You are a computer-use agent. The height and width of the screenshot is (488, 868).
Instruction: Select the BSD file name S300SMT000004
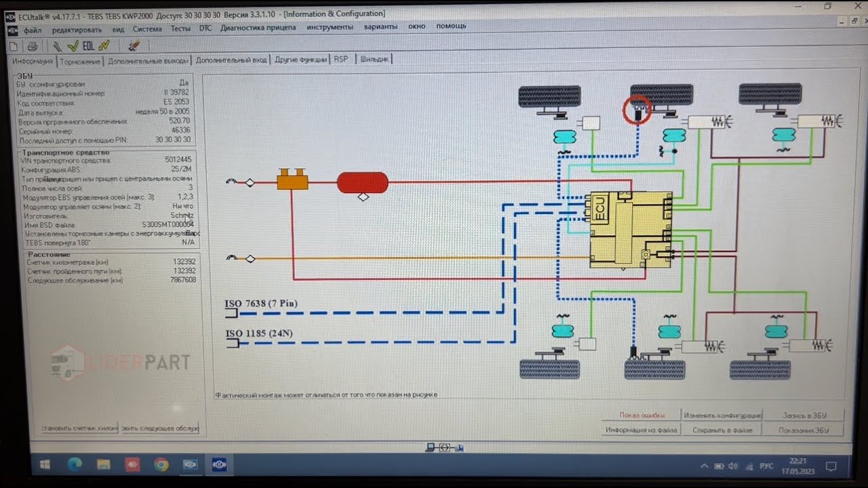point(167,224)
